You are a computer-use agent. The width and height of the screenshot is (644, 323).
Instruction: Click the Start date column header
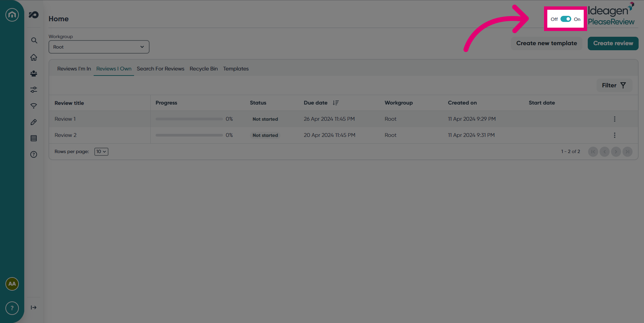pos(542,103)
